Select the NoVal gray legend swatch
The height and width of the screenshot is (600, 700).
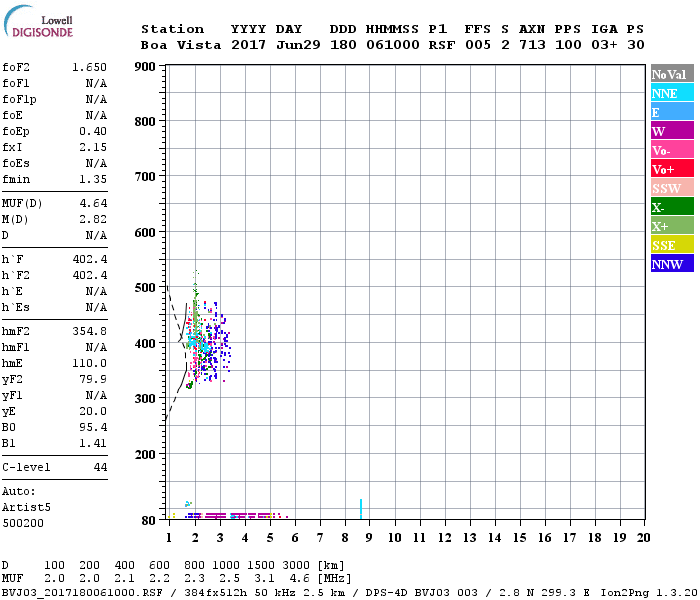tap(672, 74)
